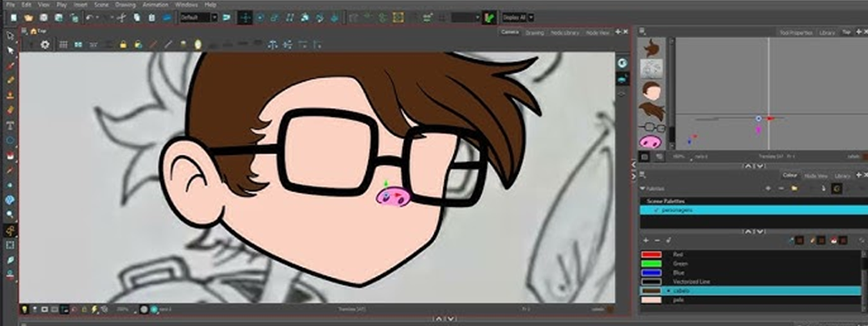
Task: Select the Red colour swatch
Action: tap(652, 255)
